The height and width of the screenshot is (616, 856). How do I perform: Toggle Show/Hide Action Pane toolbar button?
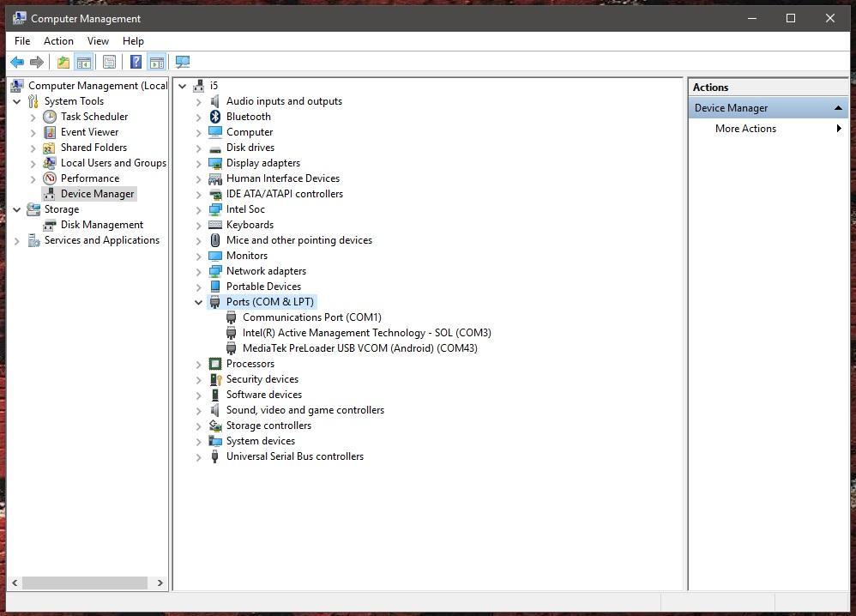[156, 62]
